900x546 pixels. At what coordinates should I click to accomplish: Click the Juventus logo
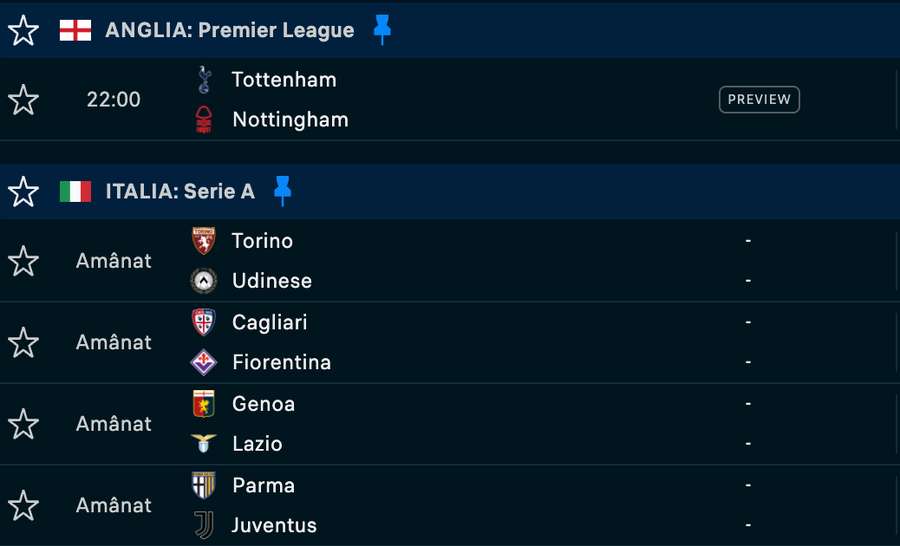point(204,525)
